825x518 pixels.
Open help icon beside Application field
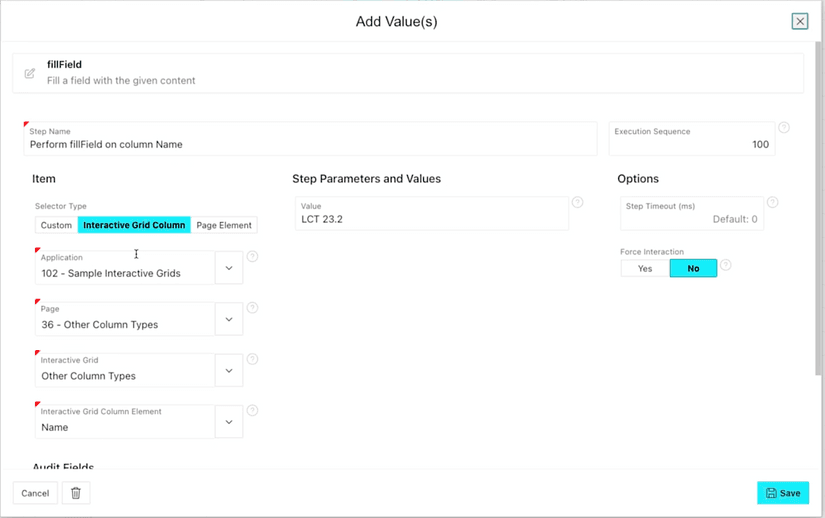(253, 257)
